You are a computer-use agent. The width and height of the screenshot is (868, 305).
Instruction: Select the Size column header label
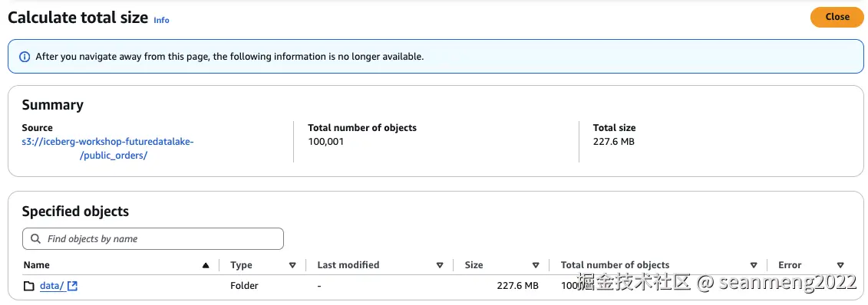(x=474, y=265)
